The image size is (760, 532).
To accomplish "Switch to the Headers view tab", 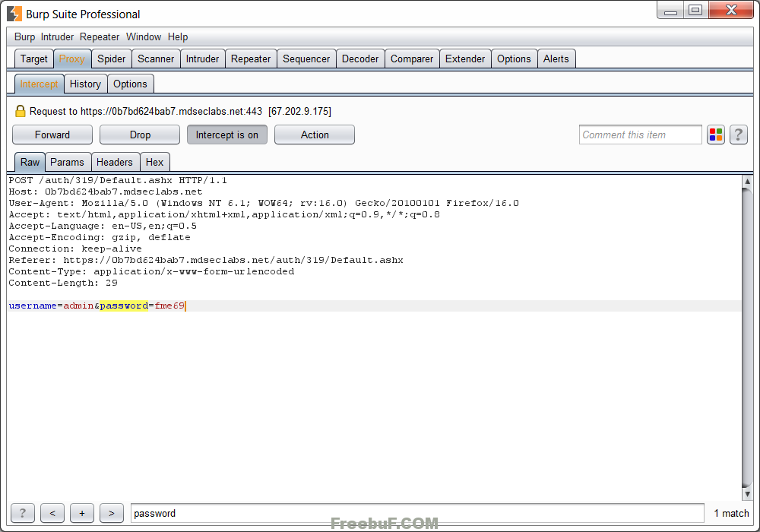I will click(x=115, y=162).
